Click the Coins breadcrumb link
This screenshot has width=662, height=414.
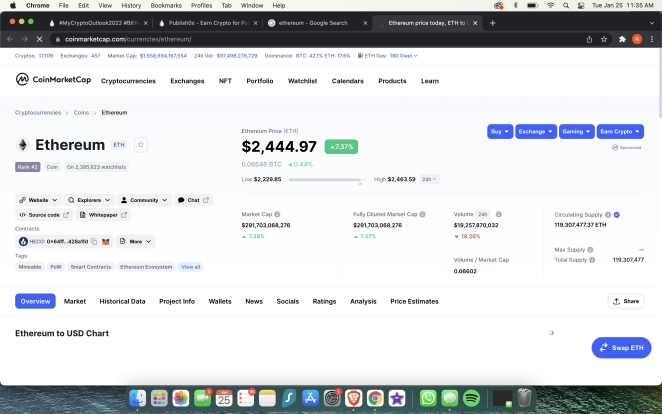[x=81, y=113]
